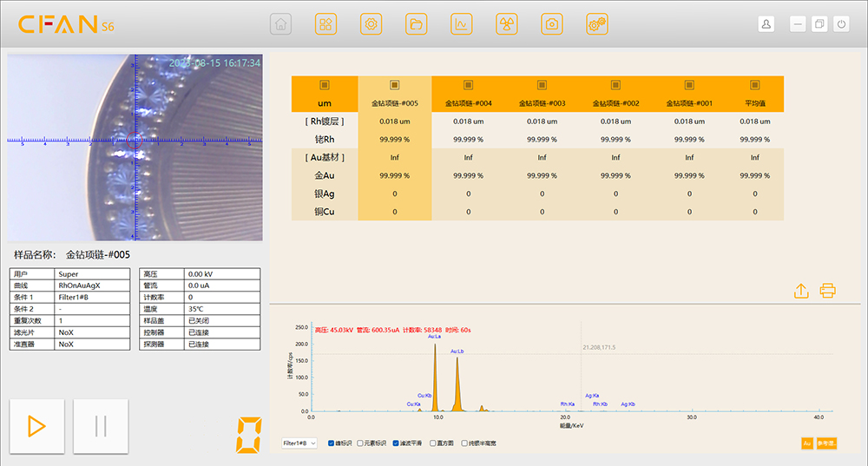Screen dimensions: 868x466
Task: Click the Filter1#B value in 条件 1 row
Action: [x=74, y=297]
